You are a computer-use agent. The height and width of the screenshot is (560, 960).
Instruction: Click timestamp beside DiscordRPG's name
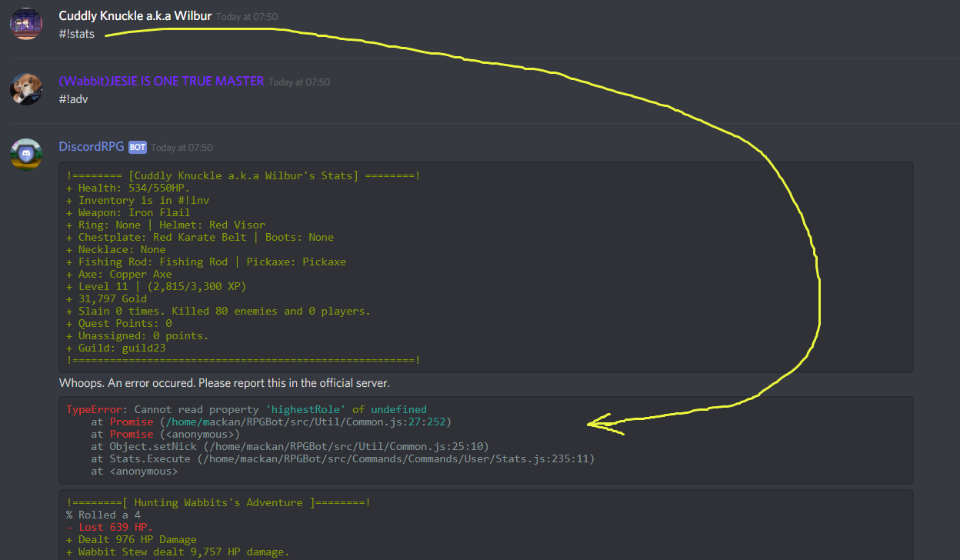tap(182, 148)
